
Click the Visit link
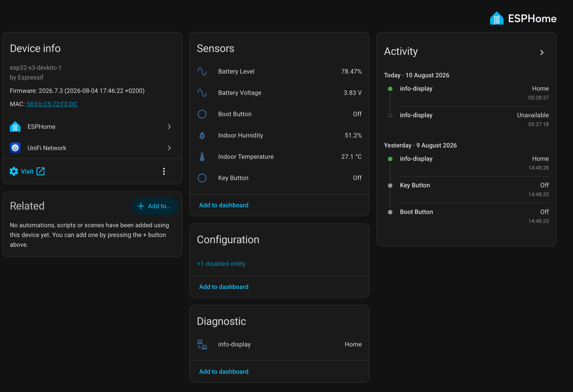(27, 171)
